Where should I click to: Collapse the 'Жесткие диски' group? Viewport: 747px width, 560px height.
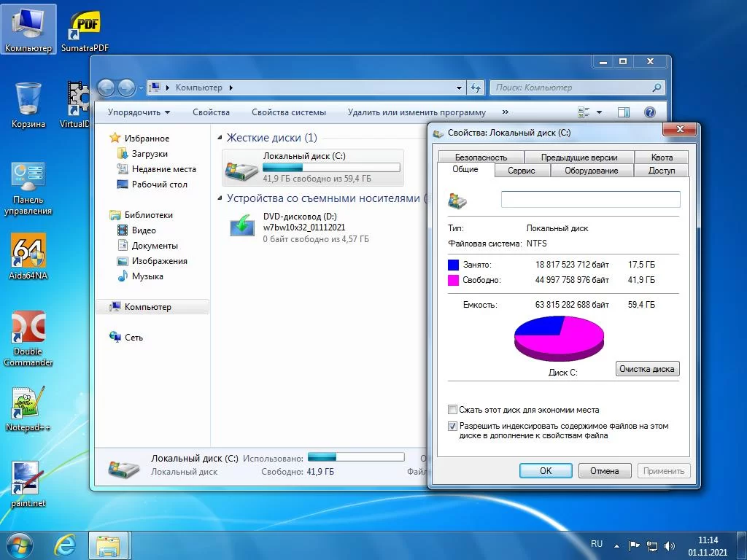tap(220, 138)
